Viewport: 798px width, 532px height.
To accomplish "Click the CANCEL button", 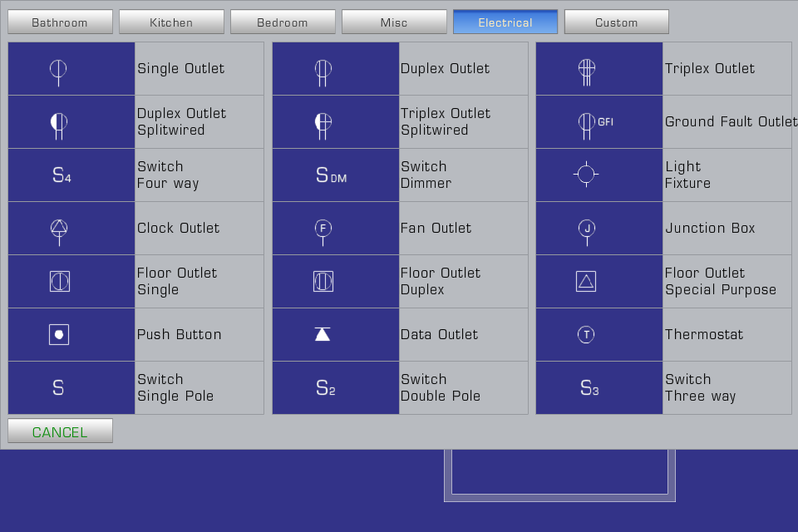I will [60, 431].
